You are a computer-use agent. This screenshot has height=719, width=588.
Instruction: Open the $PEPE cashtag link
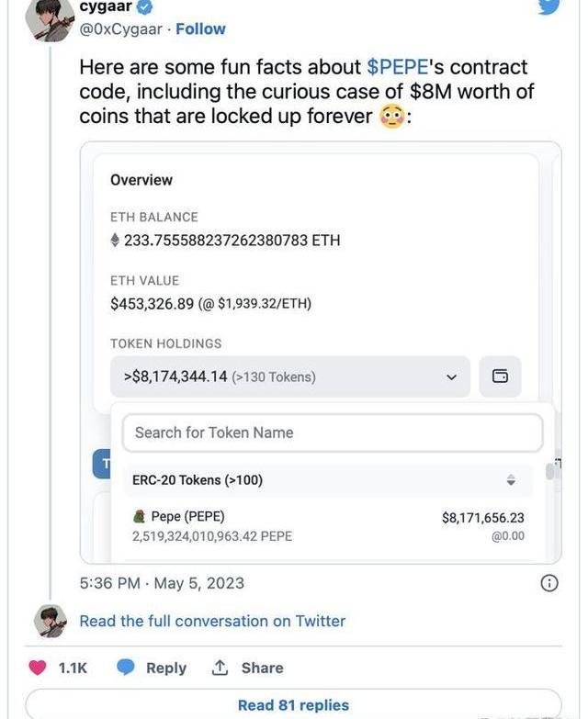[397, 67]
